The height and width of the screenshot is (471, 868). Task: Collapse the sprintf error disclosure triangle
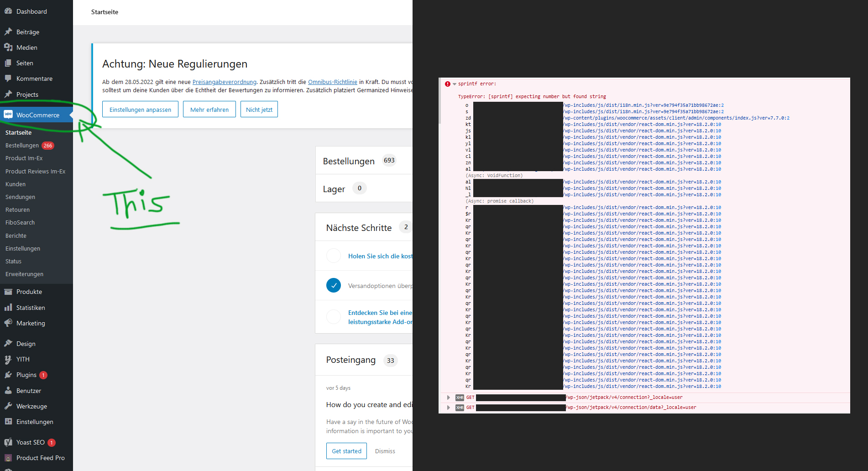pyautogui.click(x=455, y=84)
